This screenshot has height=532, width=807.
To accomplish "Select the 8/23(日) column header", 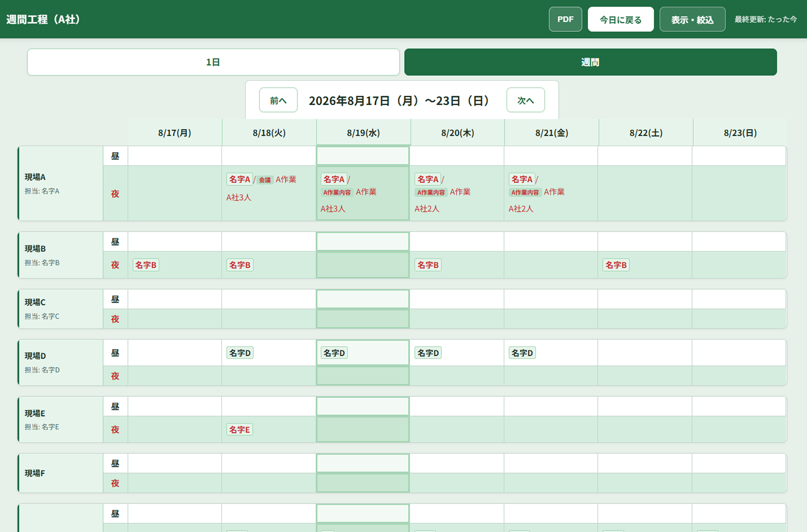I will pos(740,133).
